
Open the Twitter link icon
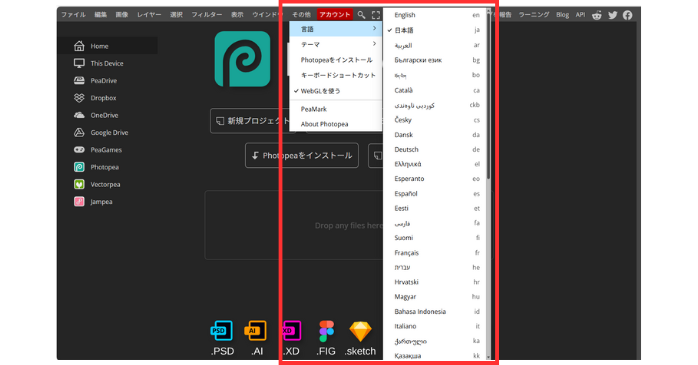613,15
